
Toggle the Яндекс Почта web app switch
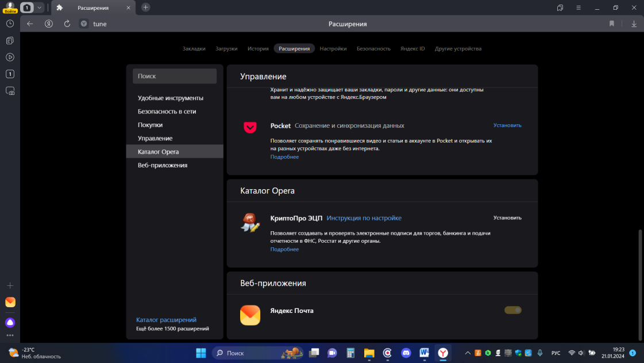512,310
